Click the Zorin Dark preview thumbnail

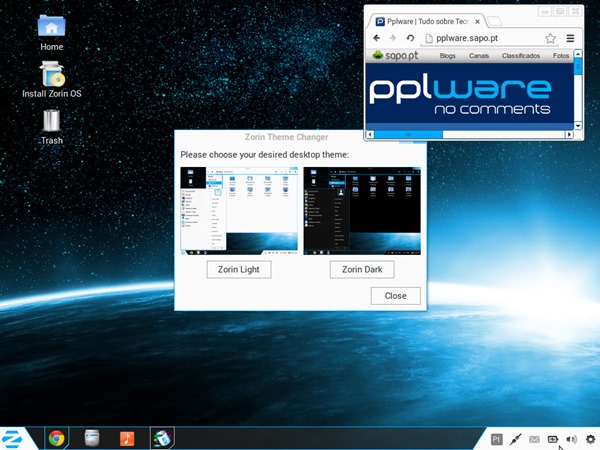[x=362, y=211]
